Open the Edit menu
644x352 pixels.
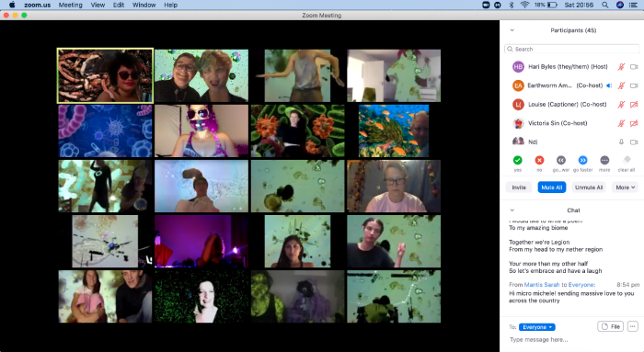point(119,5)
